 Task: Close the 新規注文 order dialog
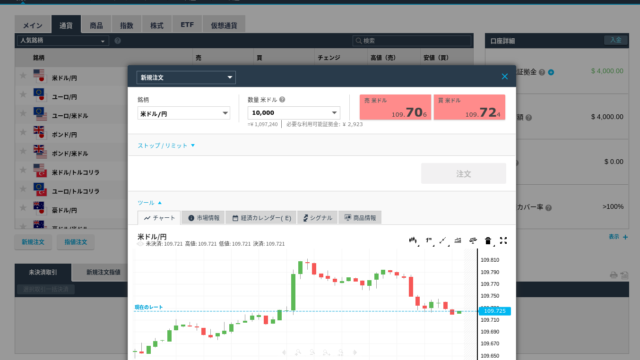click(x=505, y=77)
